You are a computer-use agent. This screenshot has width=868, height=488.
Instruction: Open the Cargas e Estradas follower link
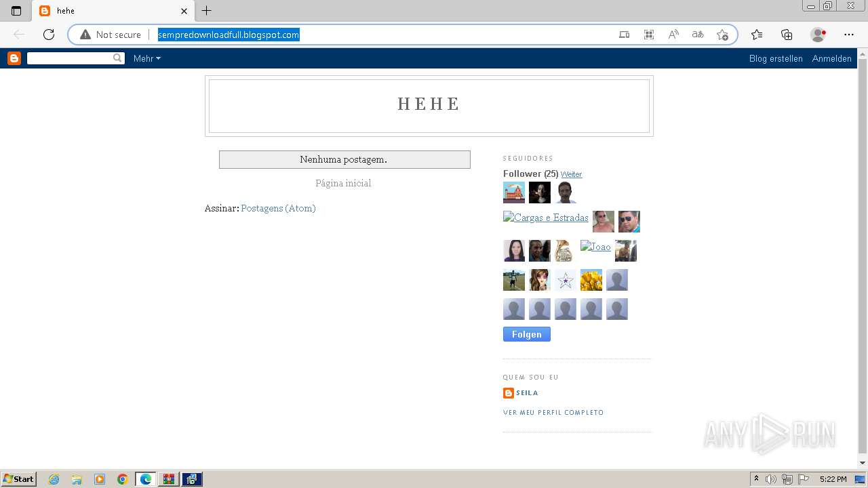click(x=546, y=218)
